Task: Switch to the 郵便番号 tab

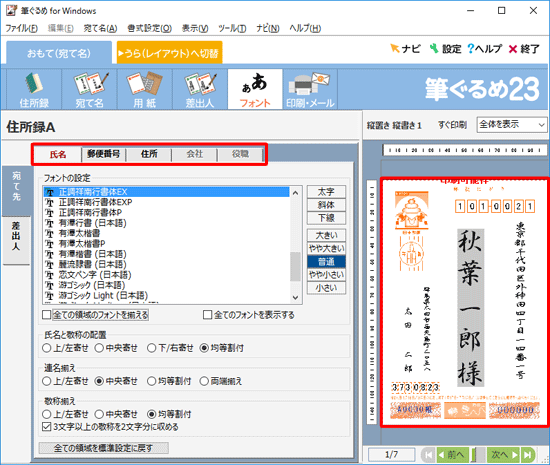Action: pos(103,154)
